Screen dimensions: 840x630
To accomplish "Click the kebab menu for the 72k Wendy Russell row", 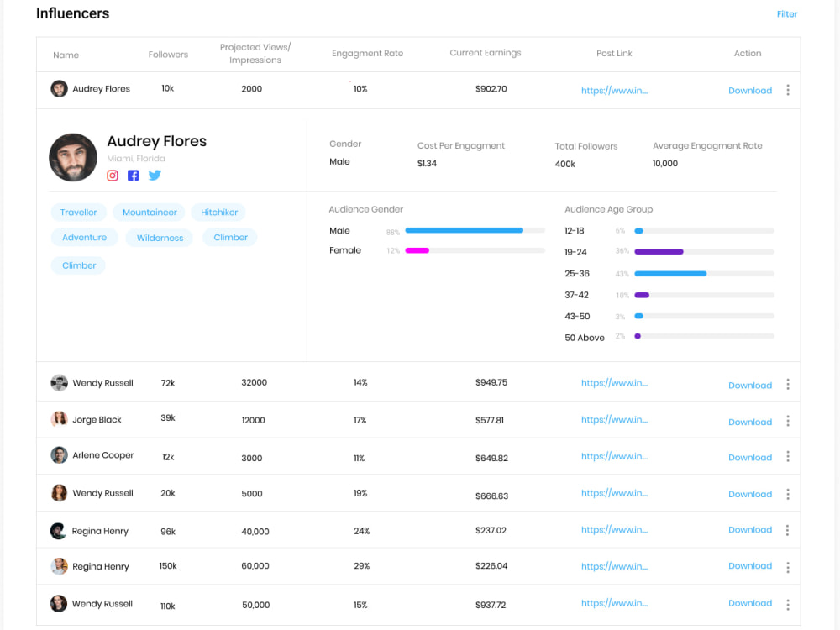I will tap(788, 384).
